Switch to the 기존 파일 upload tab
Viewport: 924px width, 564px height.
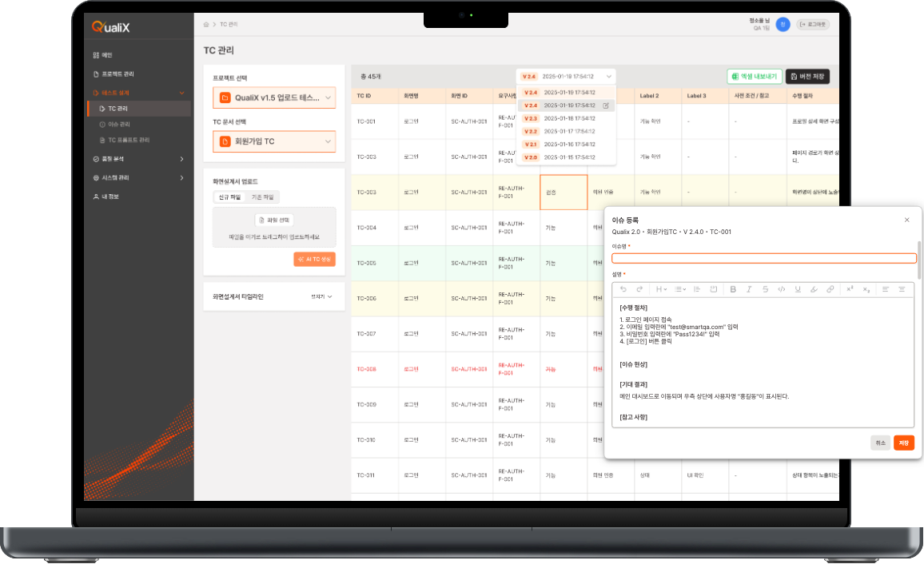coord(262,197)
